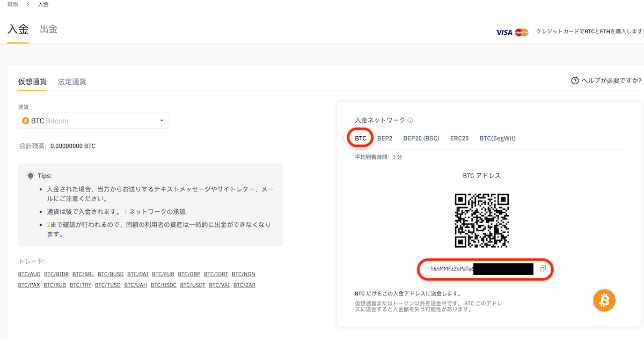Click the BTC アドレス heading
Viewport: 644px width, 340px height.
click(481, 175)
